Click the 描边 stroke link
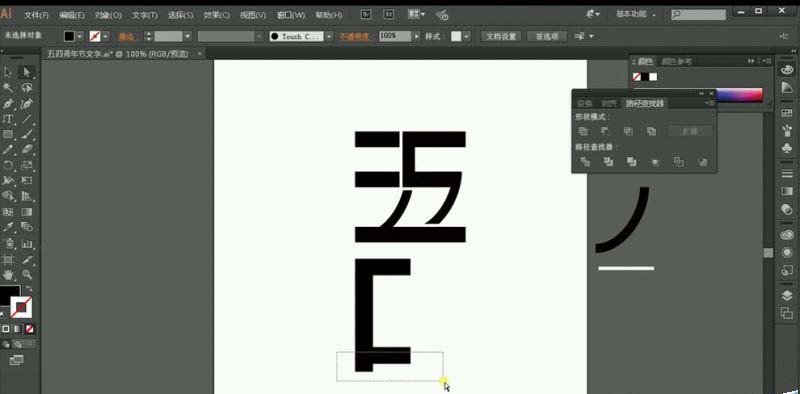This screenshot has height=394, width=800. 129,36
